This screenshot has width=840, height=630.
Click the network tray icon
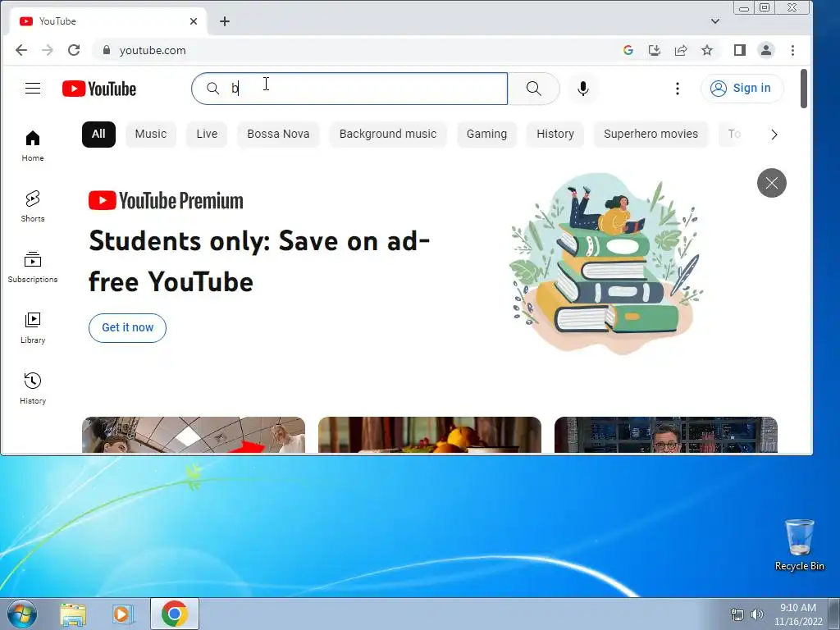(x=737, y=614)
